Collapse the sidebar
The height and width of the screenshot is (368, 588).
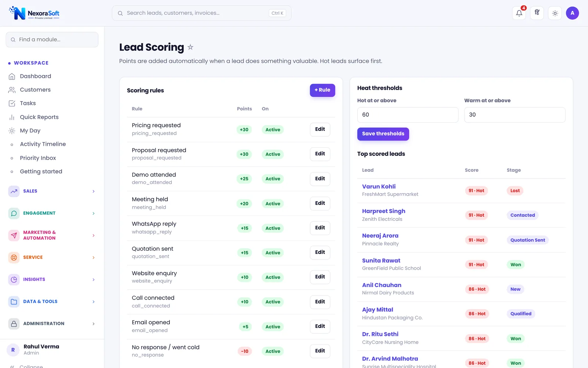tap(26, 366)
